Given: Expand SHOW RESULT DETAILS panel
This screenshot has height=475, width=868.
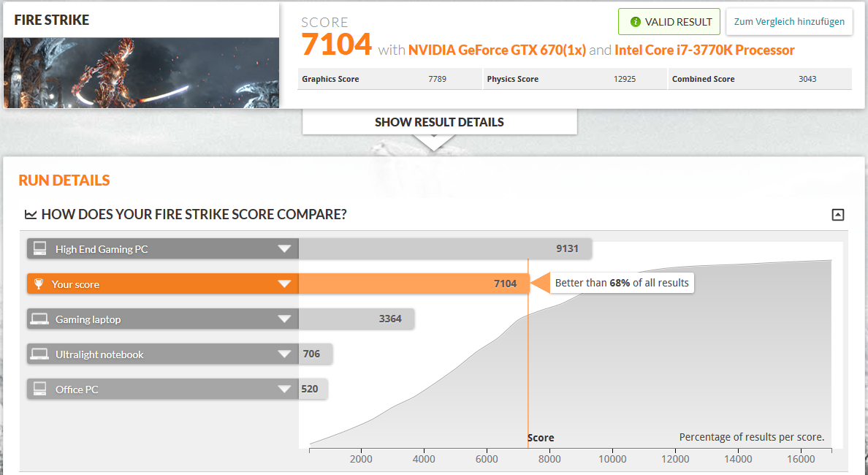Looking at the screenshot, I should pyautogui.click(x=440, y=122).
